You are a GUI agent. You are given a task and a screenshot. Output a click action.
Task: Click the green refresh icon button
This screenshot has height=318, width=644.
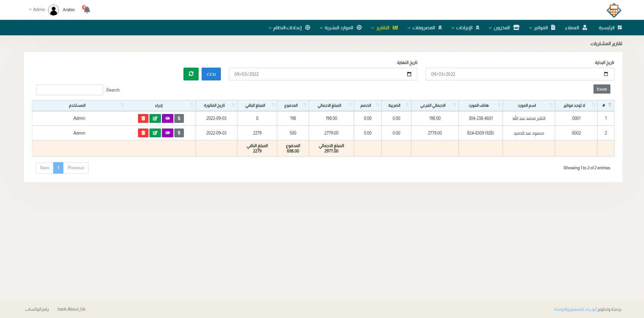[x=191, y=74]
